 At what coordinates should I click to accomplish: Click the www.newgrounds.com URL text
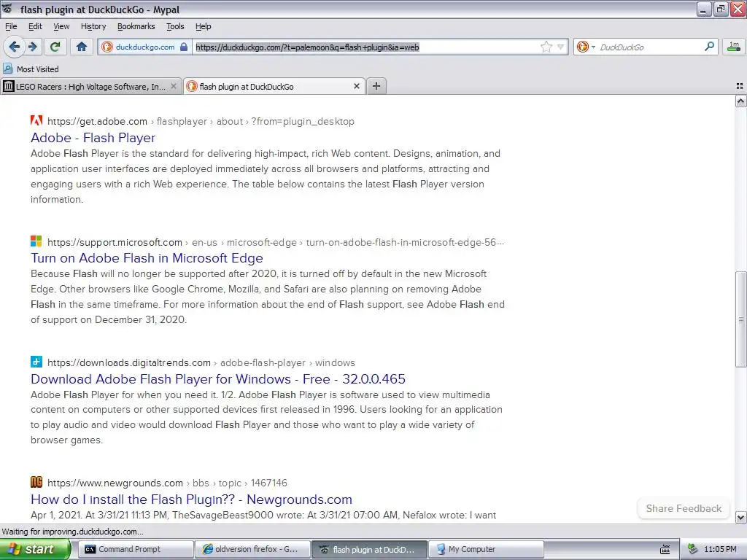click(x=115, y=483)
